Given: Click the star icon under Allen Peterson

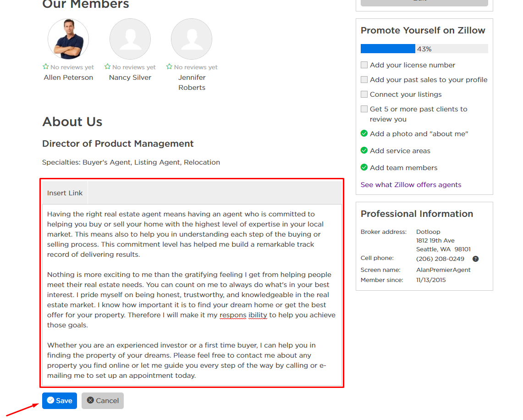Looking at the screenshot, I should pos(46,67).
